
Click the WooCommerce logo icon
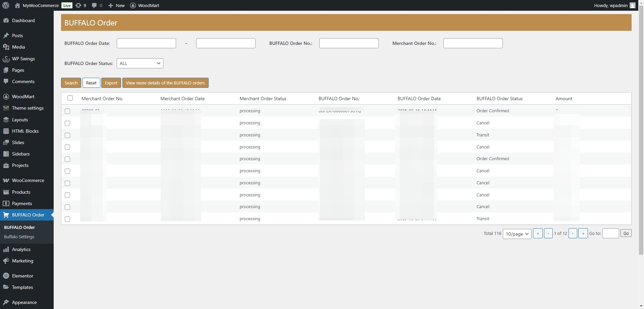6,180
